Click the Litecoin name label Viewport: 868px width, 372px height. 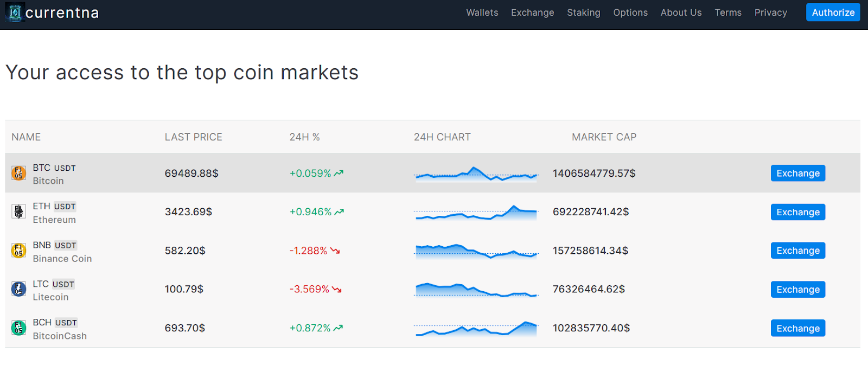tap(50, 297)
